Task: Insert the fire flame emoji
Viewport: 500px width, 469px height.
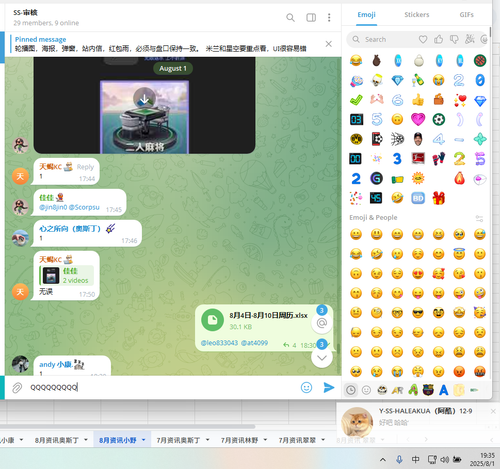Action: (x=459, y=178)
